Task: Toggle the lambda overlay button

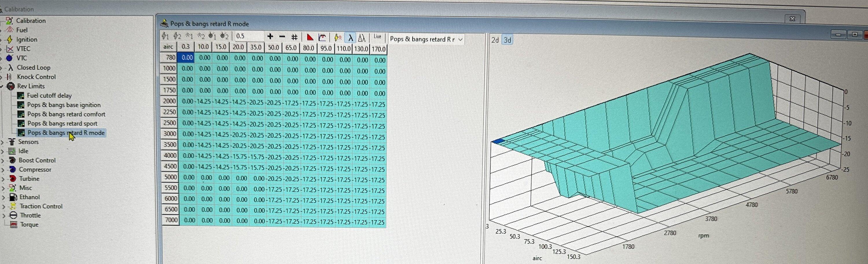Action: [350, 38]
